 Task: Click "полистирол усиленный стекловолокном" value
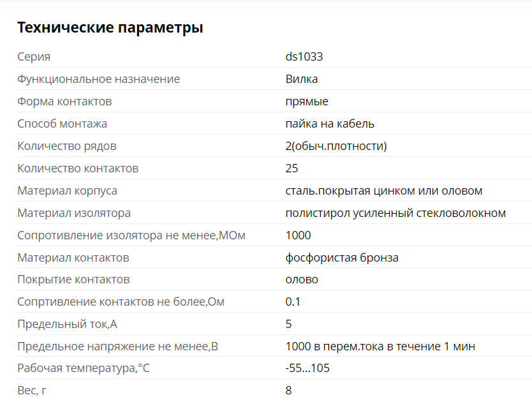pyautogui.click(x=395, y=213)
